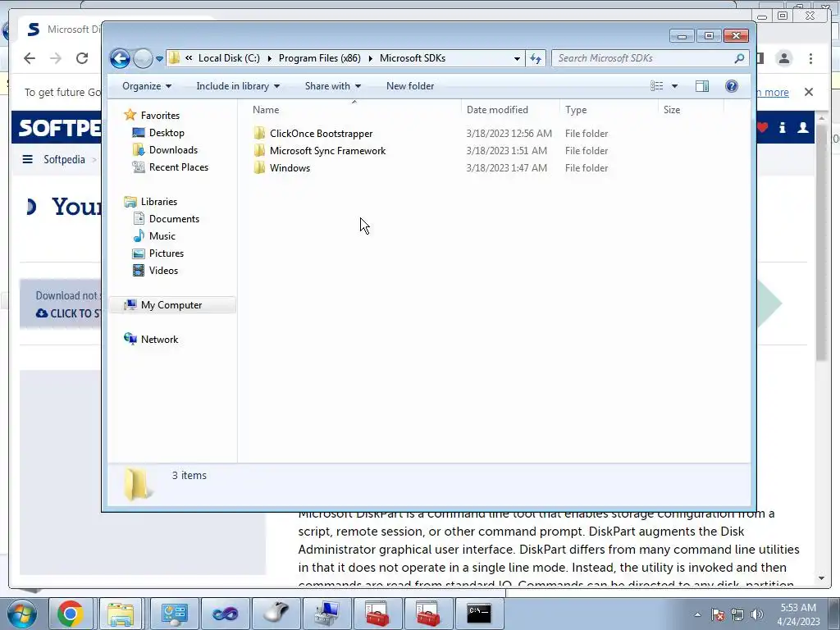Dismiss Chrome notification bar with X
This screenshot has height=630, width=840.
pyautogui.click(x=809, y=92)
